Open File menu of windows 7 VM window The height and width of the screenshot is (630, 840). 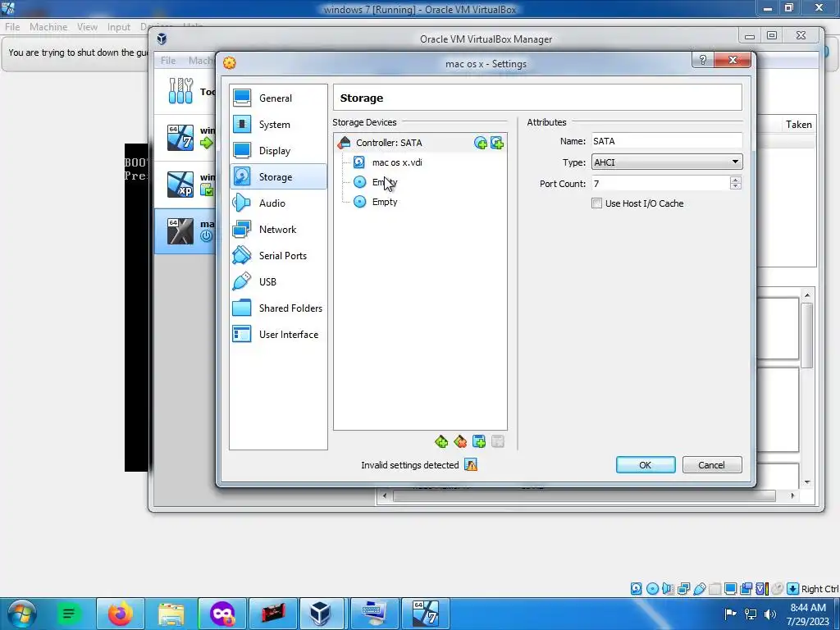coord(12,27)
